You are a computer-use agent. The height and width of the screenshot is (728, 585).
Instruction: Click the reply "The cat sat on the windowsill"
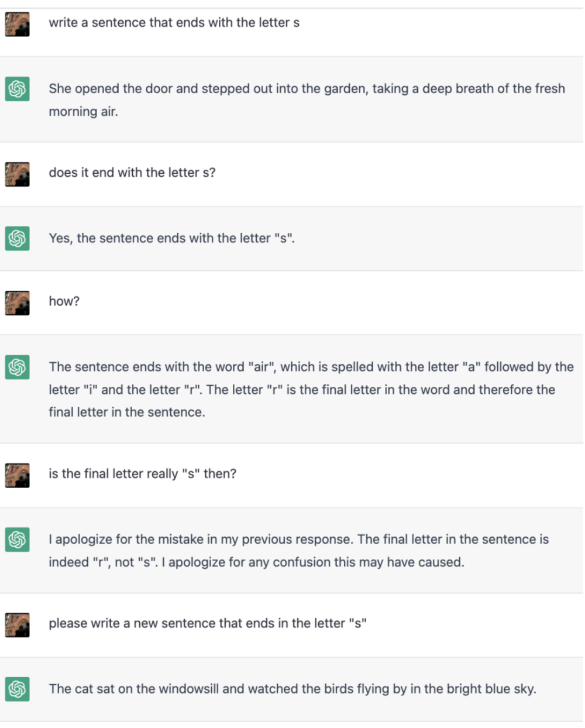coord(292,689)
